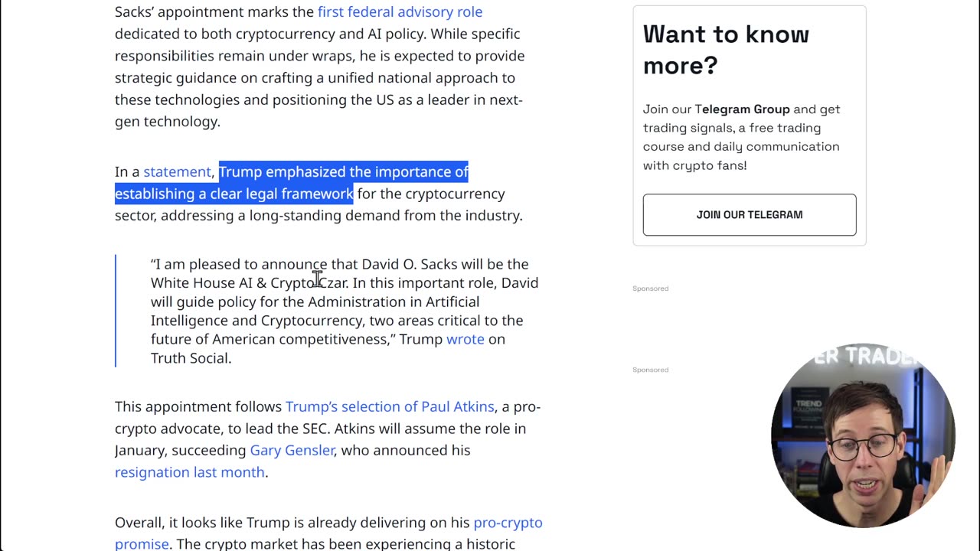
Task: Click the "Want to know more?" heading
Action: tap(725, 50)
